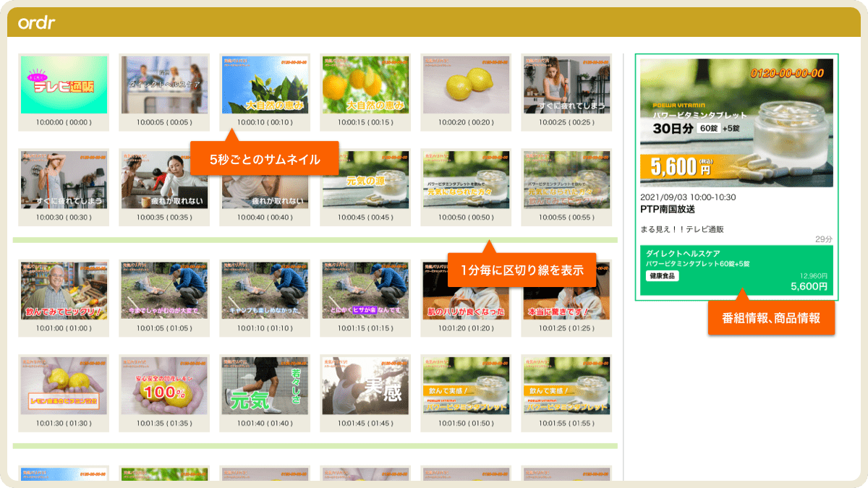Click the 1分毎に区切り線を表示 callout
The width and height of the screenshot is (868, 488).
pos(522,270)
